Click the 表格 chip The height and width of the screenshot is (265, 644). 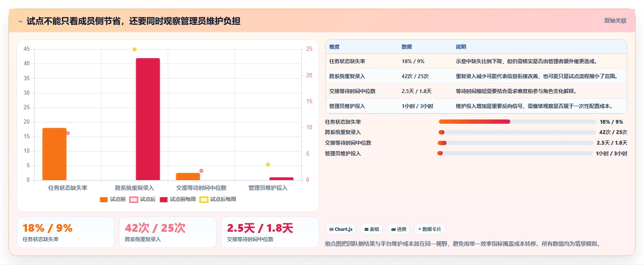click(372, 229)
